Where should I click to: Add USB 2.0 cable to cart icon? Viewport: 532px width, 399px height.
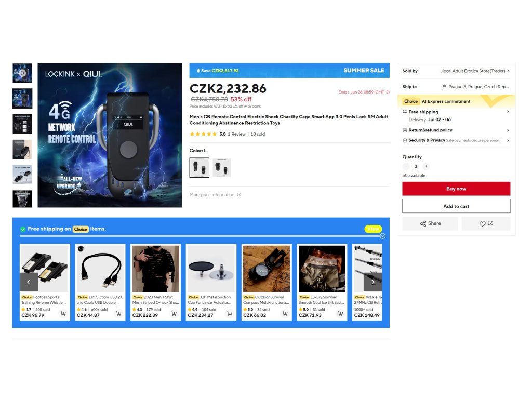[x=119, y=314]
